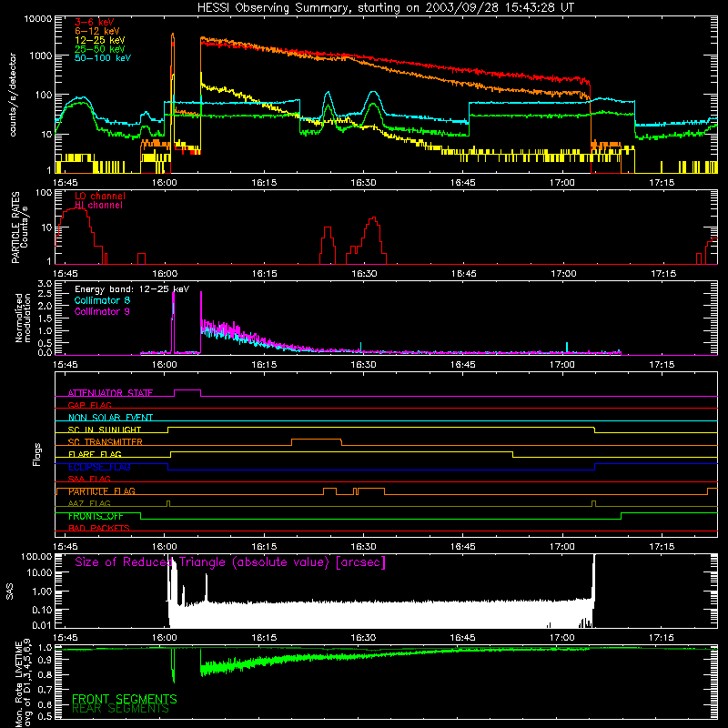The width and height of the screenshot is (728, 728).
Task: Click the 10000 tick value on counts plot
Action: pos(38,18)
